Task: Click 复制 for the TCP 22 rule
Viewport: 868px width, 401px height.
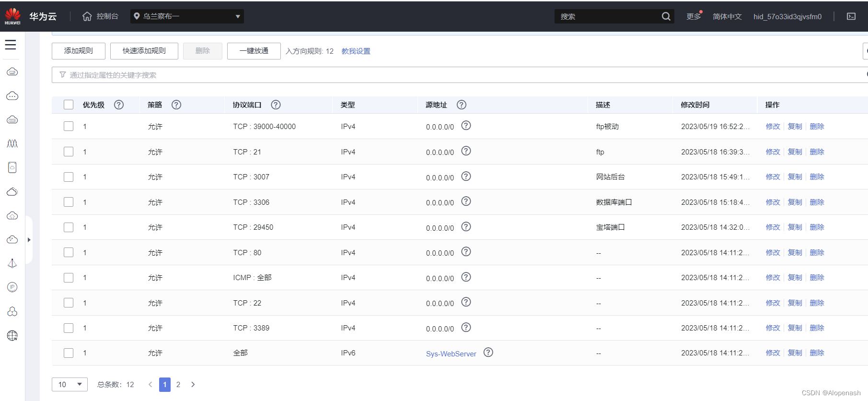Action: pyautogui.click(x=795, y=303)
